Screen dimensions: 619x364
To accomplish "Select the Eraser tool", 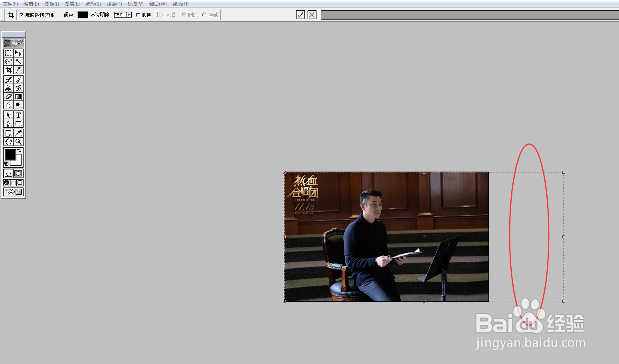I will pos(8,97).
